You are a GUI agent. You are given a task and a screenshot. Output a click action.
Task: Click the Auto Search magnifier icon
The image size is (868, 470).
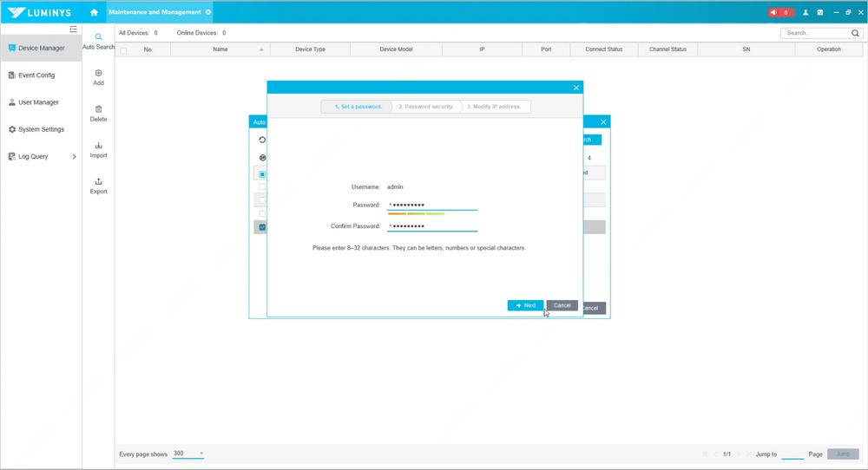(98, 37)
